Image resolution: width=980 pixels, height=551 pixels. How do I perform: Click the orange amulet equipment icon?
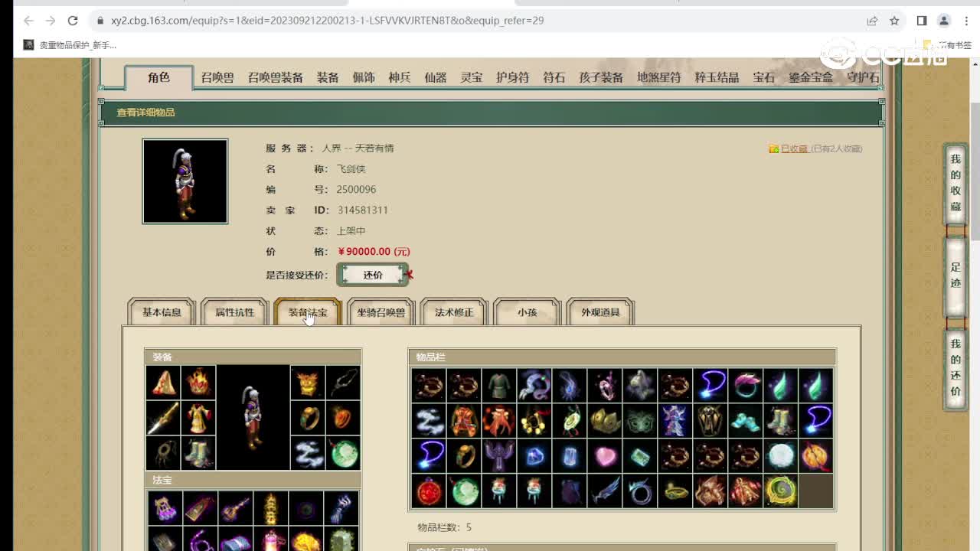click(x=342, y=417)
